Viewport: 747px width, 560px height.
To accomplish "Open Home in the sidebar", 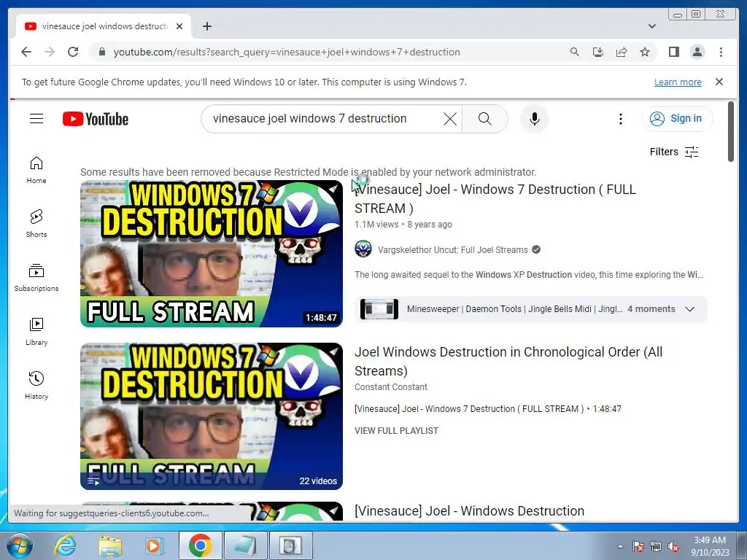I will (36, 170).
